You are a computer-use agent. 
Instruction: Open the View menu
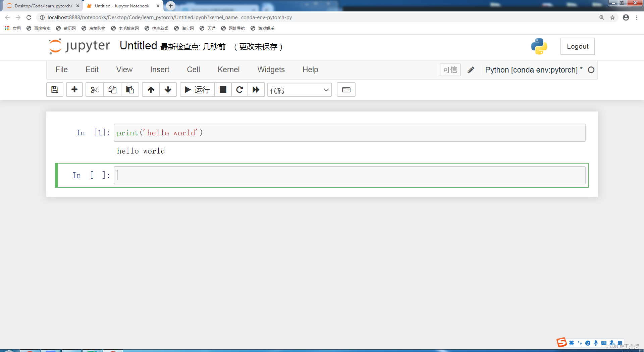pos(124,70)
